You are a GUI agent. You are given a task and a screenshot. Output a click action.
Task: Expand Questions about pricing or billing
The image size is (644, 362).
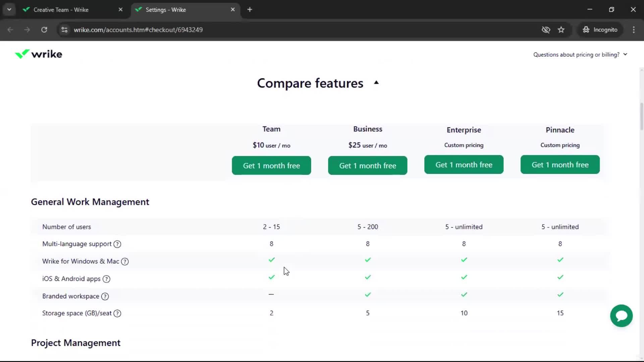(580, 55)
